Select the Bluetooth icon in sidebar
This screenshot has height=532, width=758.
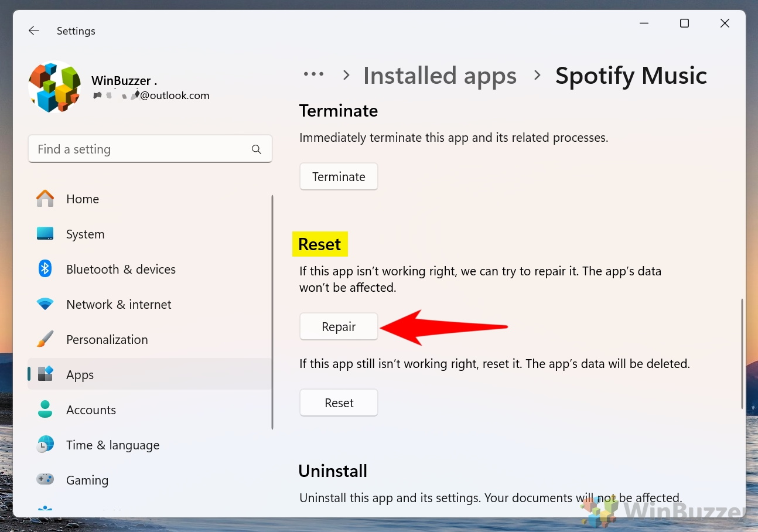click(x=45, y=269)
